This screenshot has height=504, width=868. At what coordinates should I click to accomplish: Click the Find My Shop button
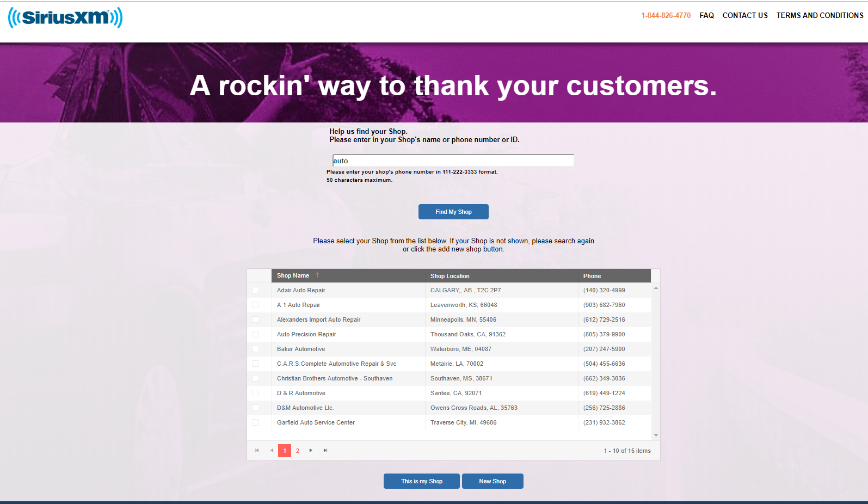(453, 212)
